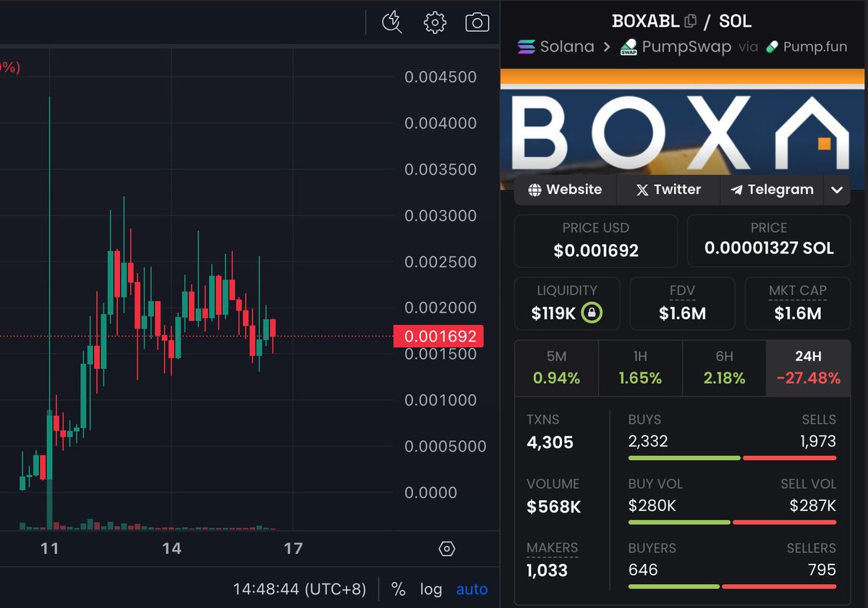Select the 6H timeframe tab
The width and height of the screenshot is (868, 608).
[724, 368]
